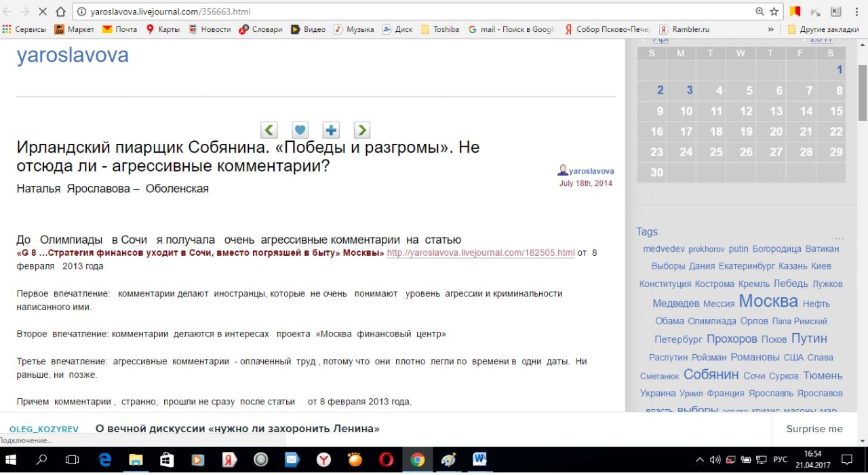
Task: Open the Маркет bookmark
Action: pos(75,29)
